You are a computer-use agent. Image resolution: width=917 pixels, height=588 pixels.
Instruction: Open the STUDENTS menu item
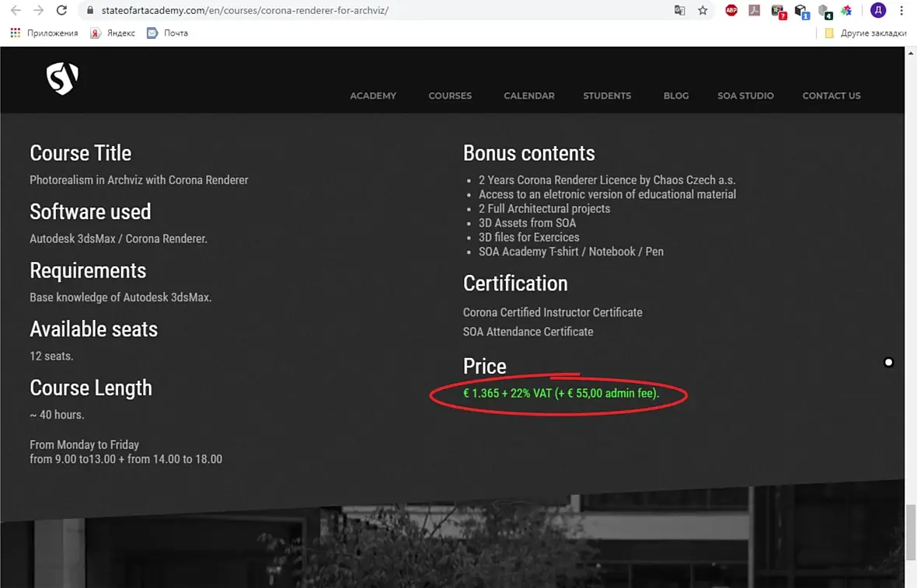tap(607, 96)
